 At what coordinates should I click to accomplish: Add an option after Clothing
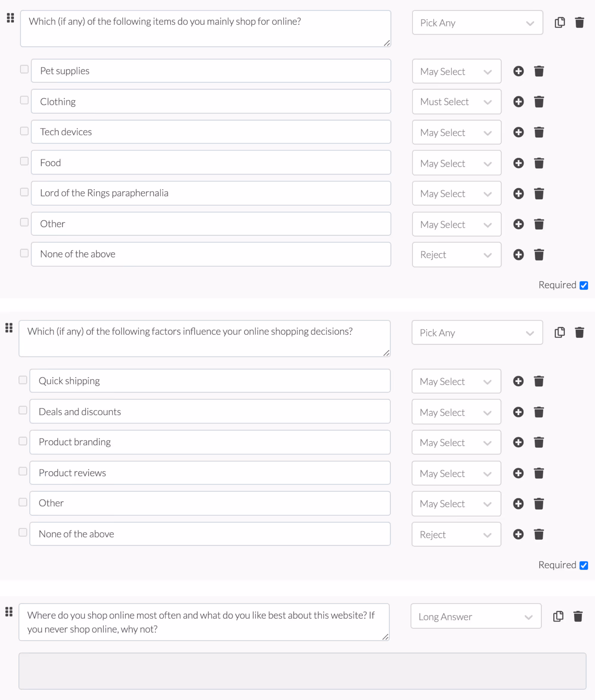click(519, 101)
